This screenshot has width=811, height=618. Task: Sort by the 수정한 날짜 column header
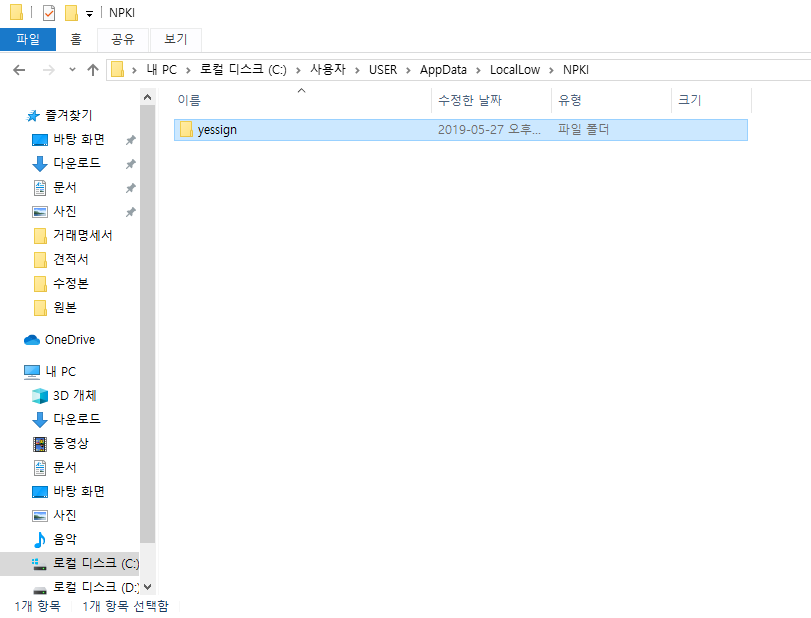click(491, 100)
